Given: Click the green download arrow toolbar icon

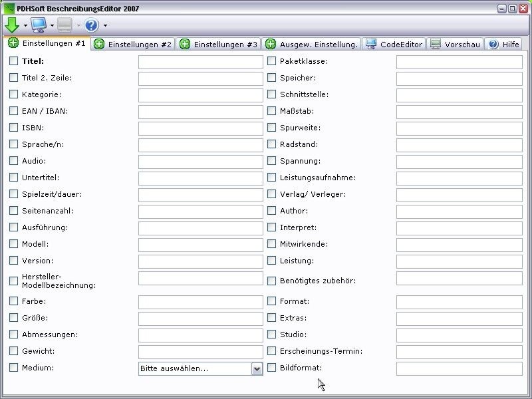Looking at the screenshot, I should (12, 25).
